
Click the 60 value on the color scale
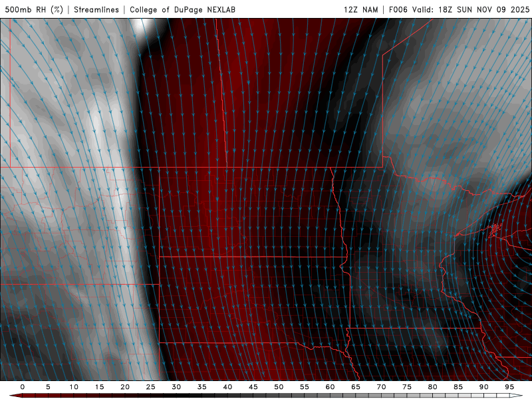point(330,387)
